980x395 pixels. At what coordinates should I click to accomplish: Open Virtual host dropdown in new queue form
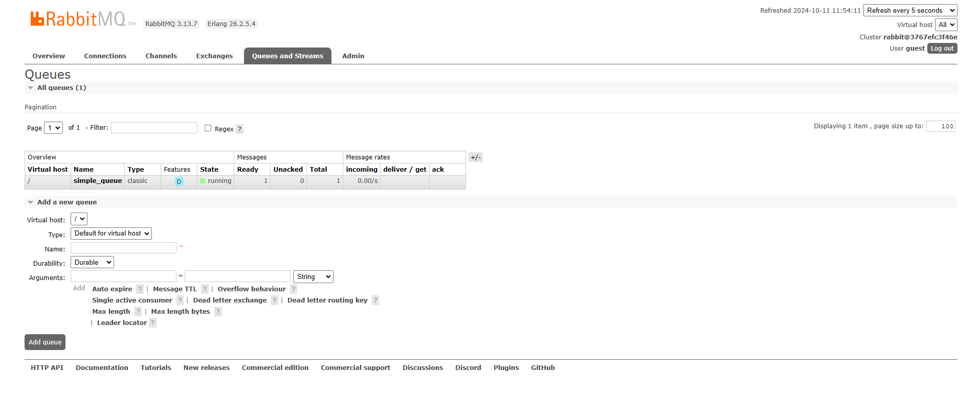[79, 219]
